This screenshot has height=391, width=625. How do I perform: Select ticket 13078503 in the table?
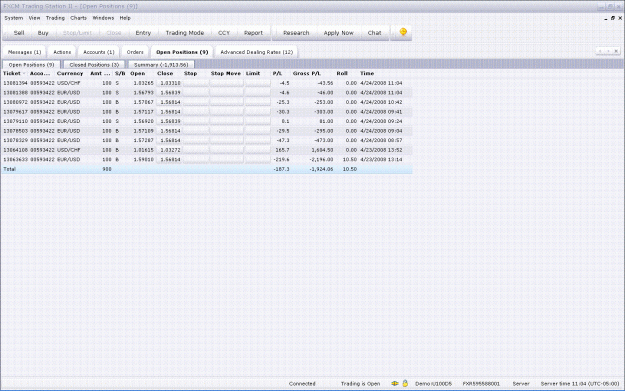(16, 131)
